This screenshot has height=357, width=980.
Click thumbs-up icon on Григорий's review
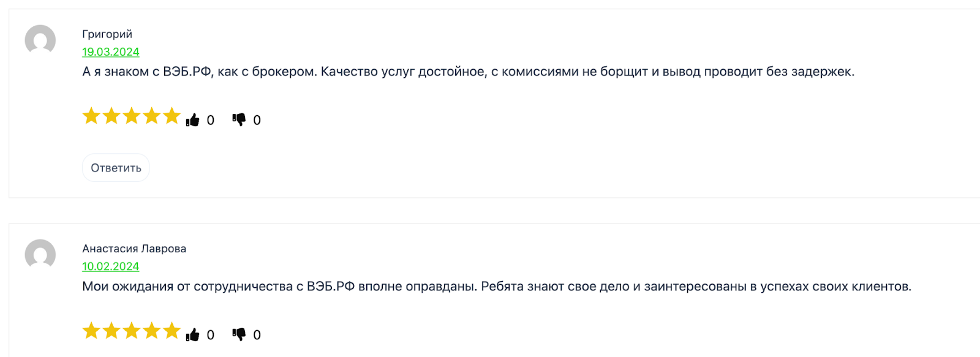coord(193,120)
